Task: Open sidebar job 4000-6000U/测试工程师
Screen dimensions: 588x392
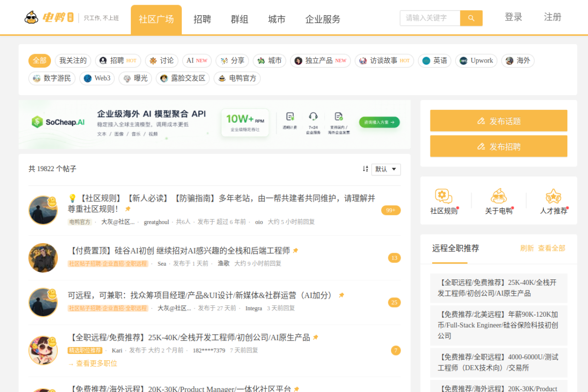Action: pos(499,363)
